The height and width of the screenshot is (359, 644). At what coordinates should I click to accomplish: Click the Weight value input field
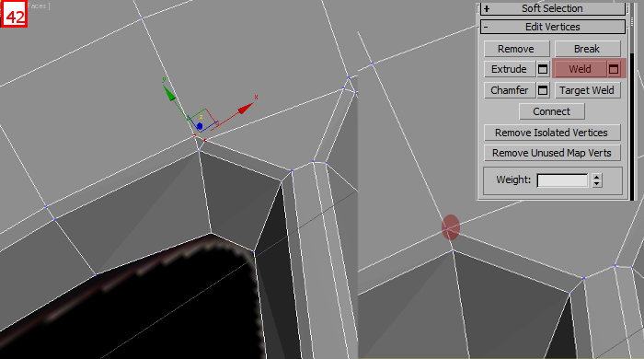tap(562, 179)
